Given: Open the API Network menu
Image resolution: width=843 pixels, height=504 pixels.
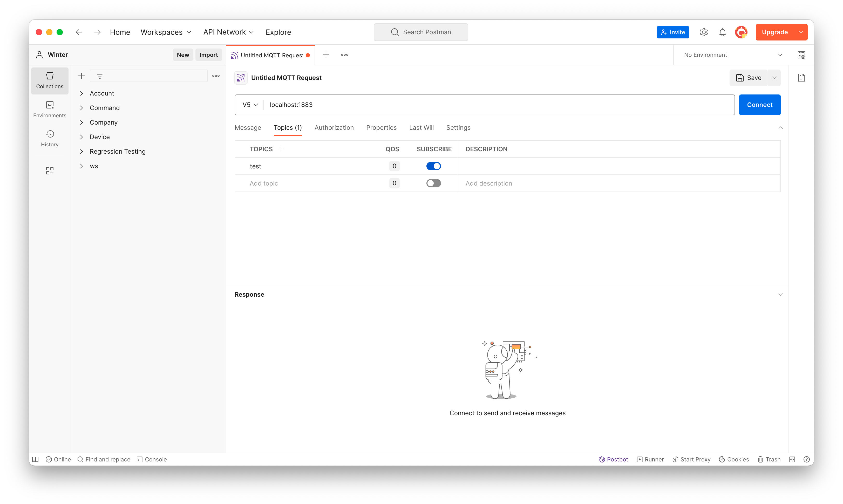Looking at the screenshot, I should (x=229, y=32).
